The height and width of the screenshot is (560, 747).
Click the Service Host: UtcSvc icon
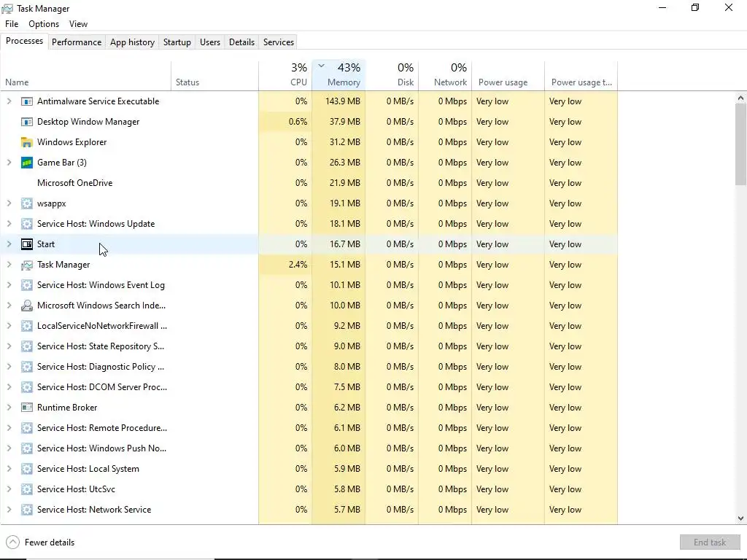coord(27,489)
